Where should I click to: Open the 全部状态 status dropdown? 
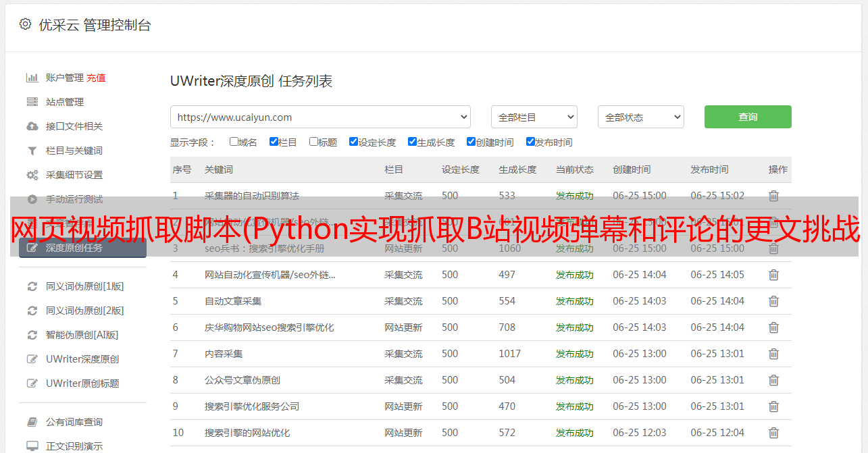[640, 117]
